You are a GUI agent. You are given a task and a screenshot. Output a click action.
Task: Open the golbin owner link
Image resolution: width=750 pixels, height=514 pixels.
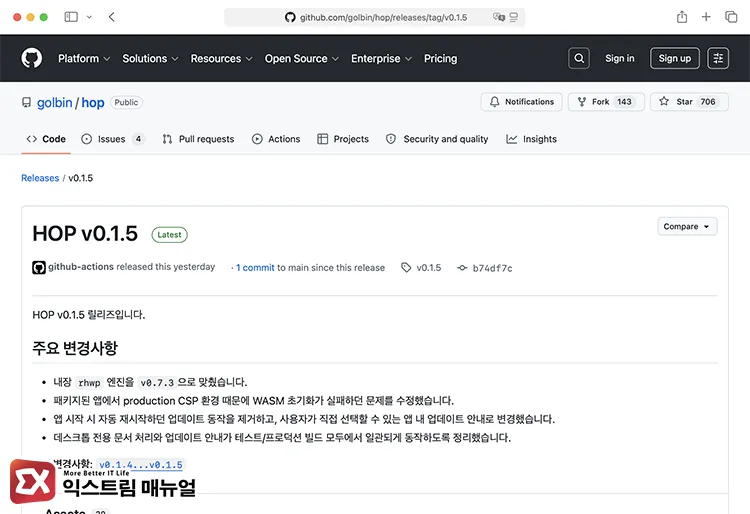(55, 103)
